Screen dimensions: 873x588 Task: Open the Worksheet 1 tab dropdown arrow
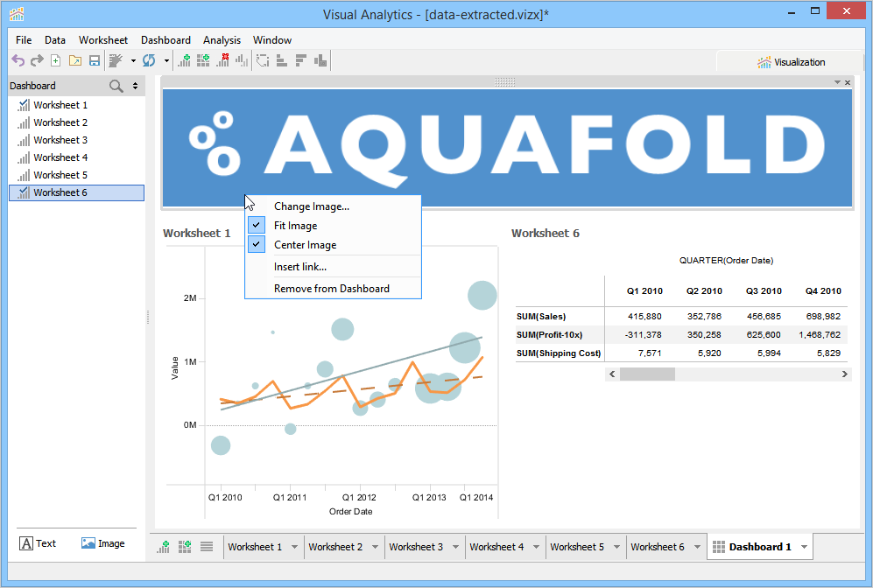[294, 547]
